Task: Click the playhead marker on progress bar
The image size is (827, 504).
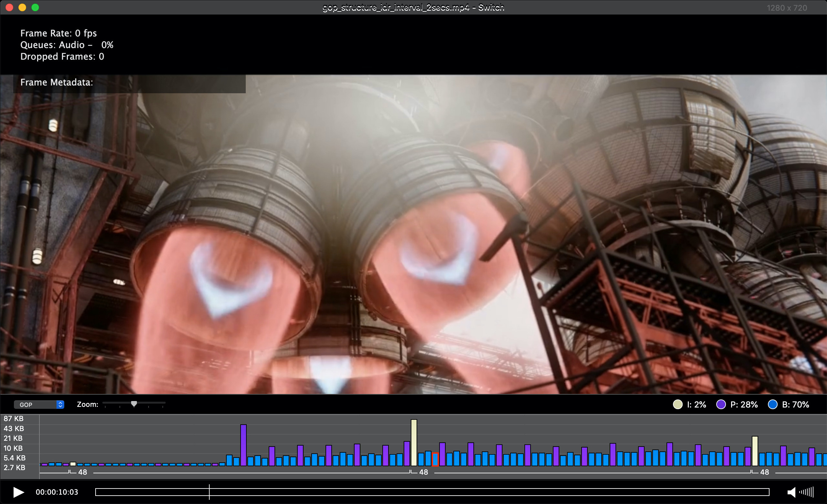Action: [209, 492]
